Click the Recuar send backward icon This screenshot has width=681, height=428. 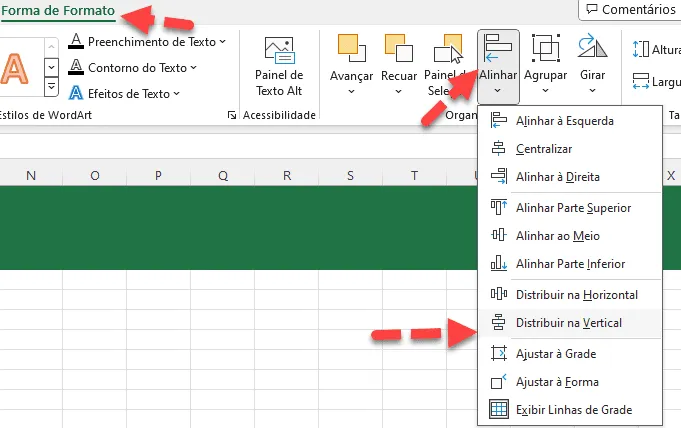point(399,48)
